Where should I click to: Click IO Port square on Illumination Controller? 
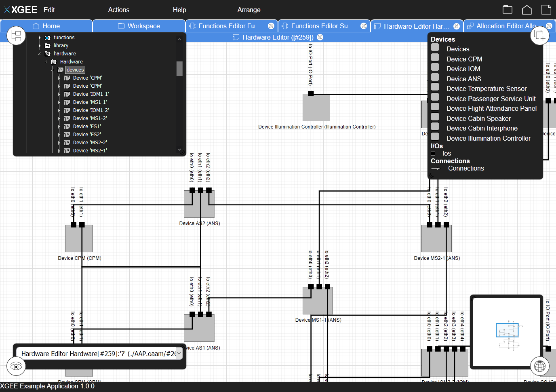click(x=311, y=94)
